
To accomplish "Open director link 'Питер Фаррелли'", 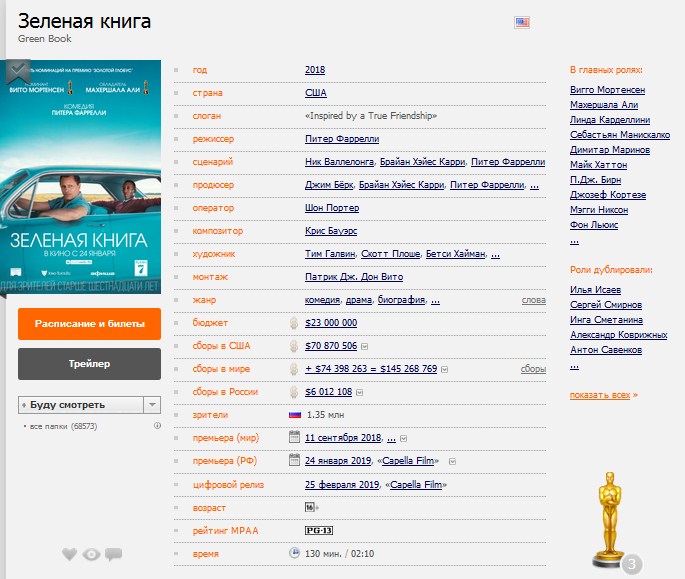I will click(x=342, y=139).
